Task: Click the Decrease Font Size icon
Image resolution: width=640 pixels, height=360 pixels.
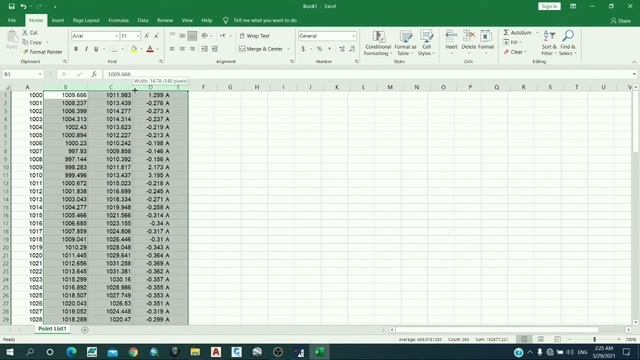Action: [156, 36]
